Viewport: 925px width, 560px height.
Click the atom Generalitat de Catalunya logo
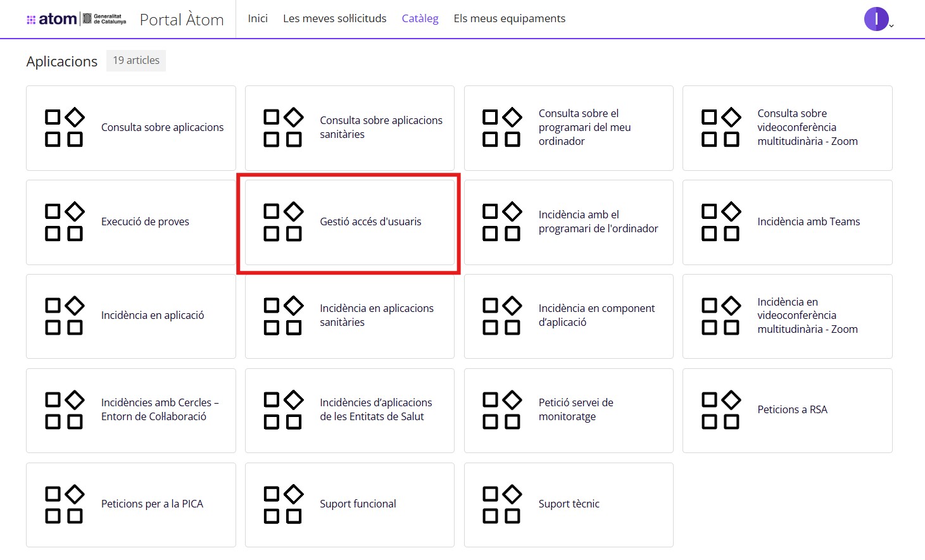pos(76,19)
